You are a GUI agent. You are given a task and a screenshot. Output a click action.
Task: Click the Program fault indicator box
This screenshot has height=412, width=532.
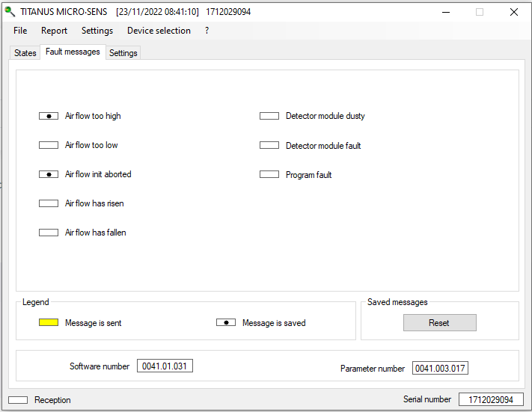pos(269,174)
